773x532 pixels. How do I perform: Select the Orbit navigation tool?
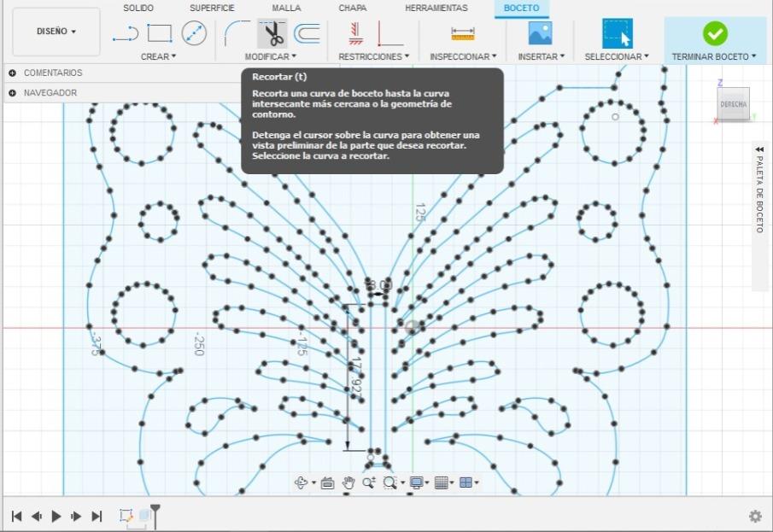pyautogui.click(x=301, y=482)
